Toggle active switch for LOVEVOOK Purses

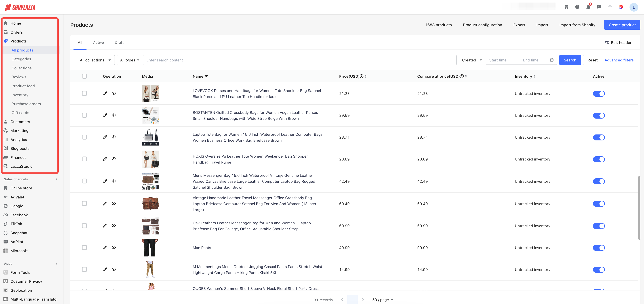coord(599,94)
